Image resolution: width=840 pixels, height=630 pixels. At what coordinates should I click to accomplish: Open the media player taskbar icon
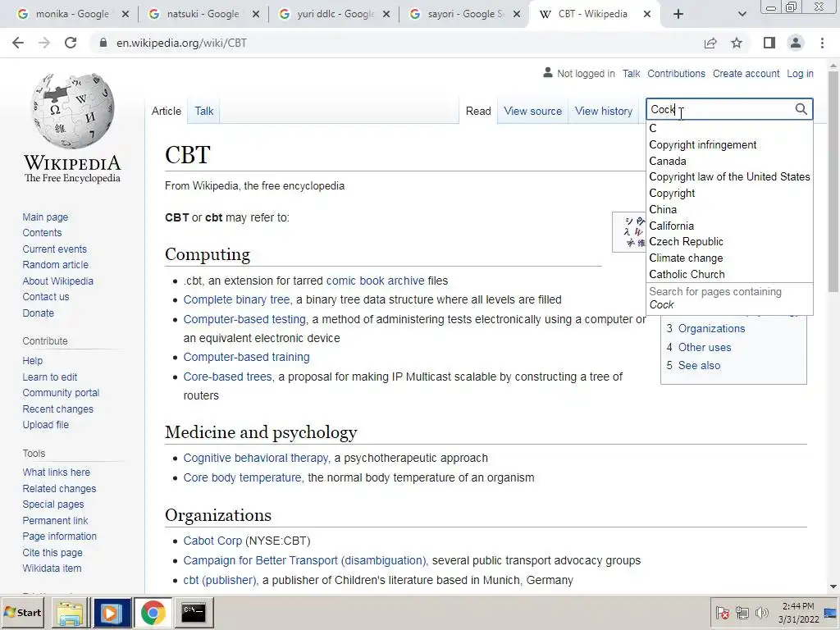tap(112, 612)
